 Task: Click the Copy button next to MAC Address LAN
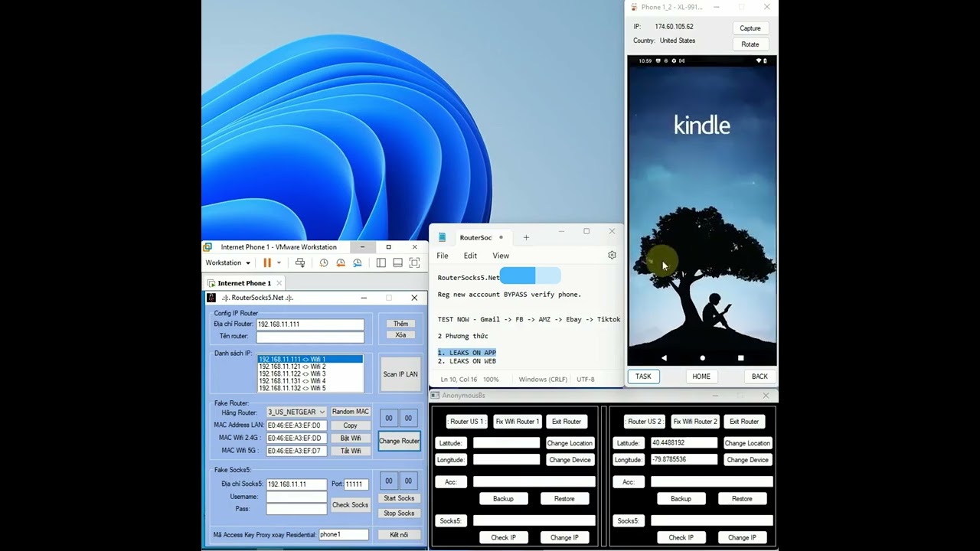(351, 425)
